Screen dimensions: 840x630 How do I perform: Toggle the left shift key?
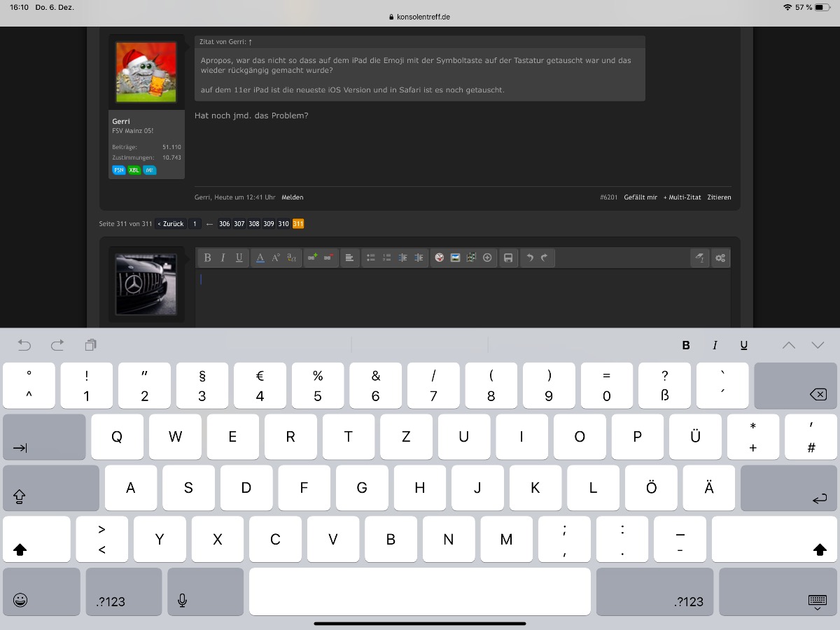point(36,540)
